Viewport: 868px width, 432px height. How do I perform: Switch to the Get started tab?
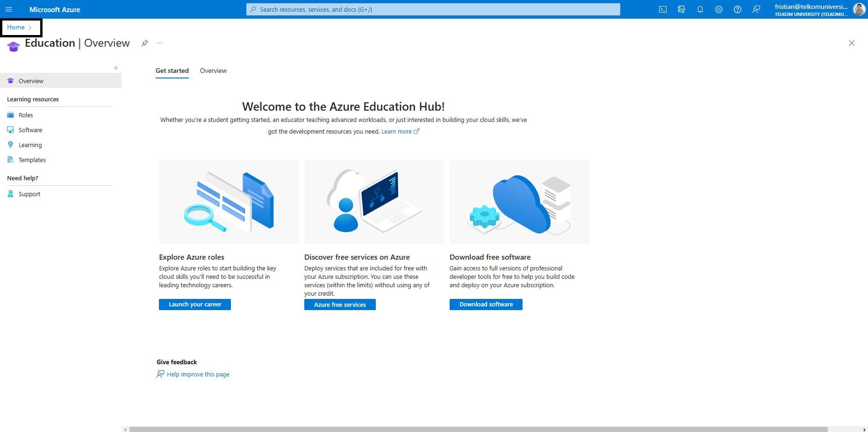(x=172, y=71)
